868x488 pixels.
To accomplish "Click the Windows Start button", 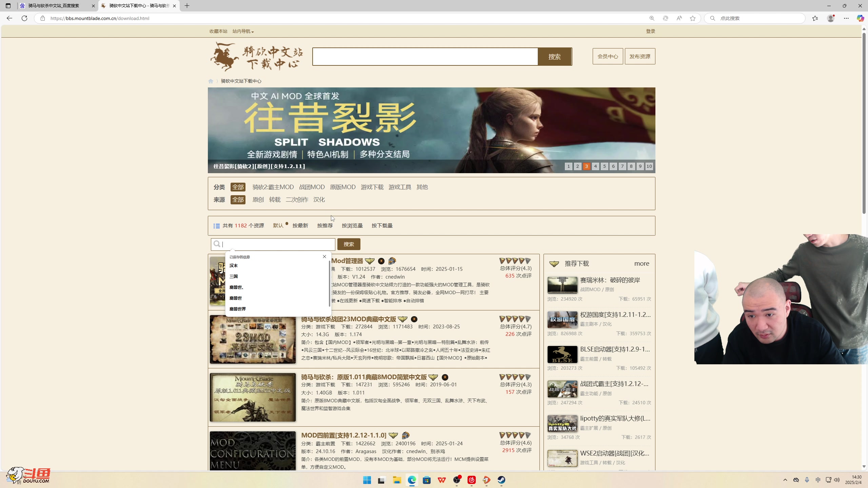I will point(367,480).
